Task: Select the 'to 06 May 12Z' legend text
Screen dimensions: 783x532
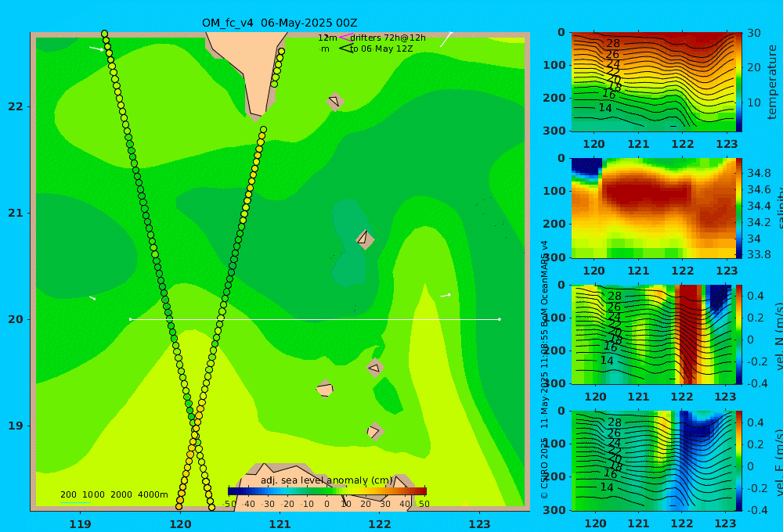Action: click(381, 49)
